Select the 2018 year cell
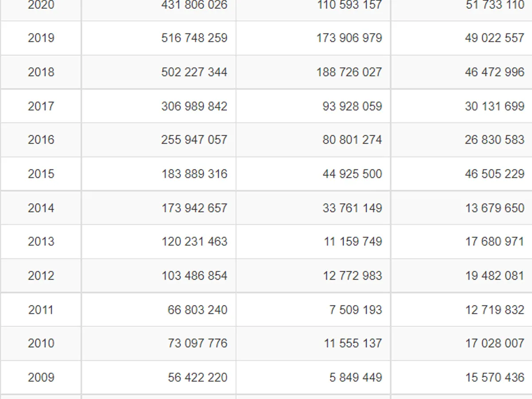This screenshot has height=399, width=532. tap(41, 72)
